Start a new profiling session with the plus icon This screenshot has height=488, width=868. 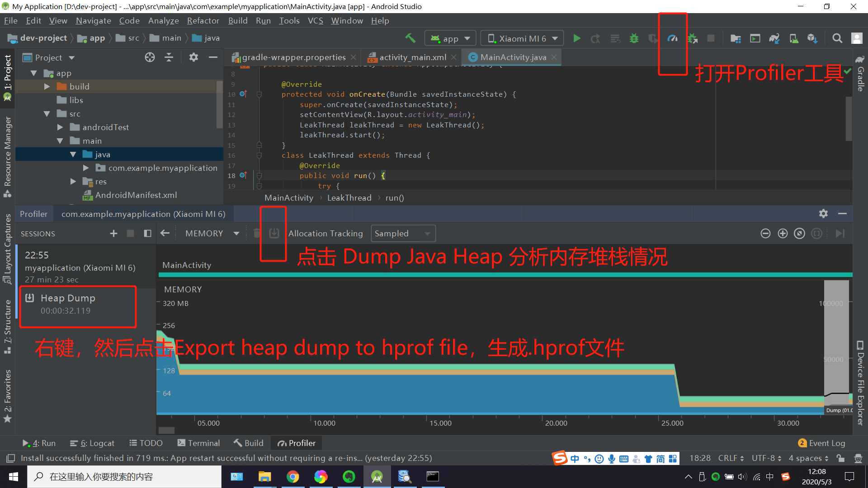coord(113,233)
